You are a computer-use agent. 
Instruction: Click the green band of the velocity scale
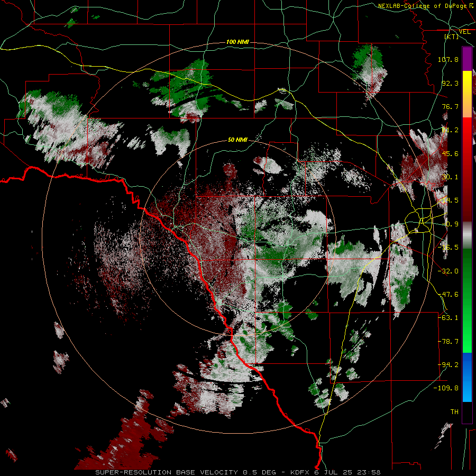467,300
